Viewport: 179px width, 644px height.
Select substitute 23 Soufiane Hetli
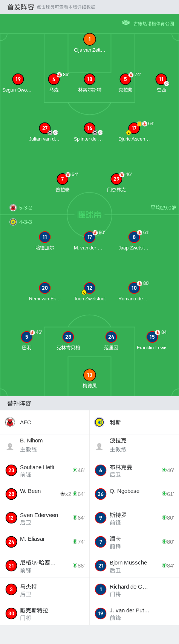[x=44, y=470]
